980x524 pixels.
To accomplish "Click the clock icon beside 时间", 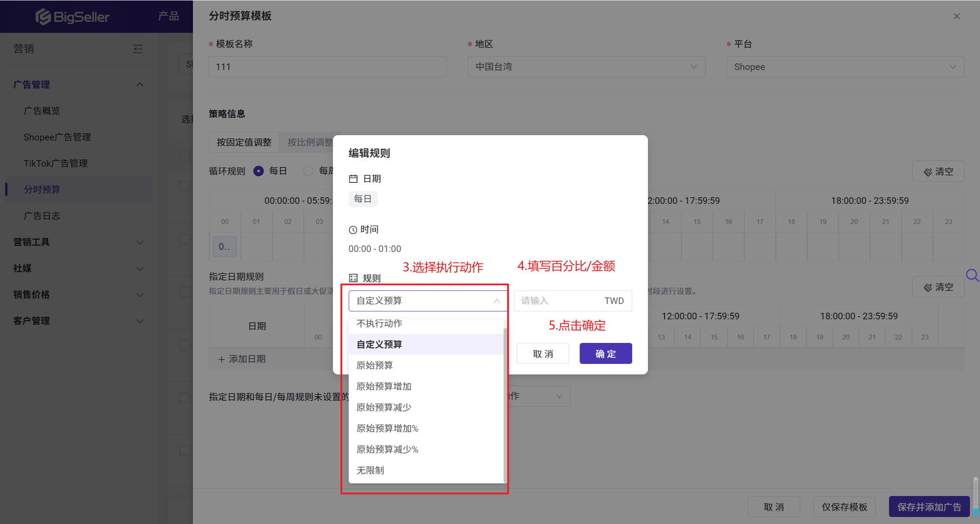I will (x=353, y=230).
